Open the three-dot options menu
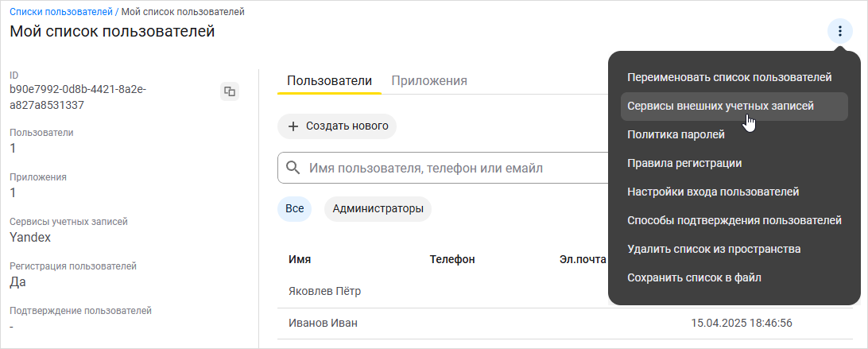The height and width of the screenshot is (349, 868). point(839,32)
